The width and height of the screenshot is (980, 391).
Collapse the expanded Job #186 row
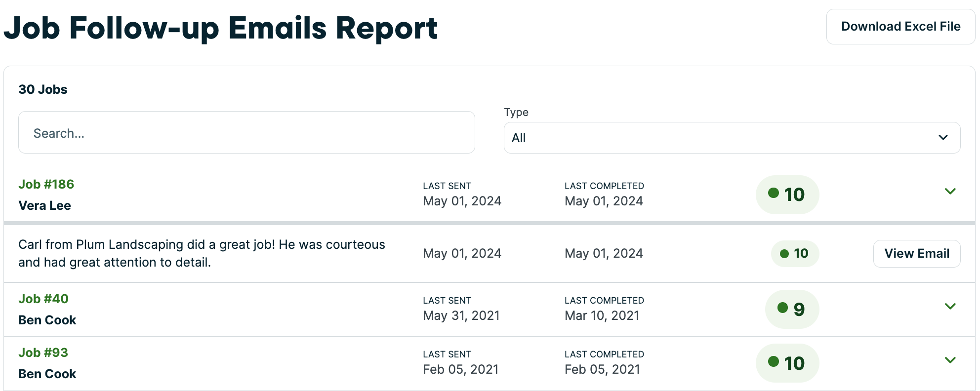pyautogui.click(x=949, y=191)
